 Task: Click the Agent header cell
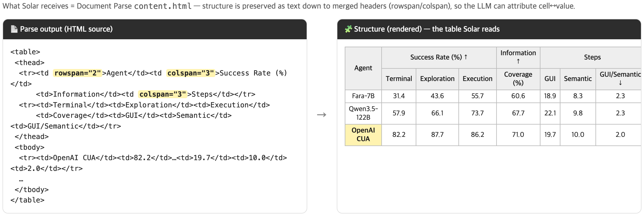(363, 68)
